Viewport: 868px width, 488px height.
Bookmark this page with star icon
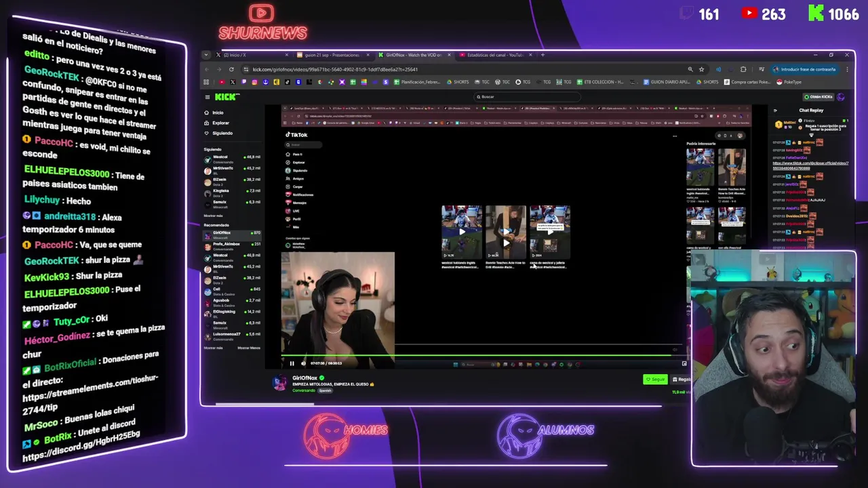point(701,69)
